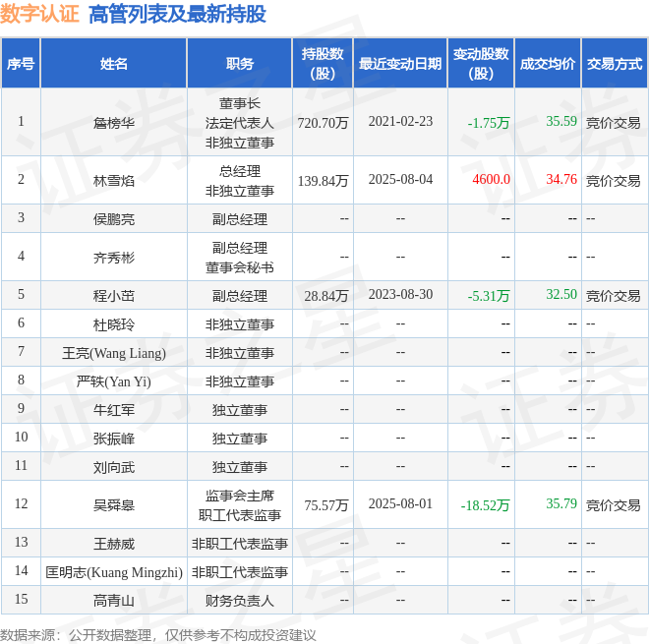Click the 高管列表及最新持股 heading
The image size is (649, 644).
[x=177, y=14]
